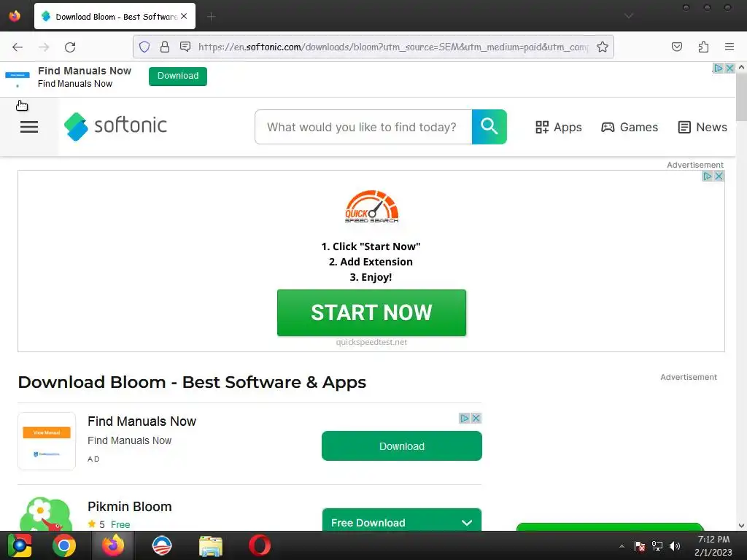Click the Find Manuals Now top banner title
The height and width of the screenshot is (560, 747).
point(85,71)
